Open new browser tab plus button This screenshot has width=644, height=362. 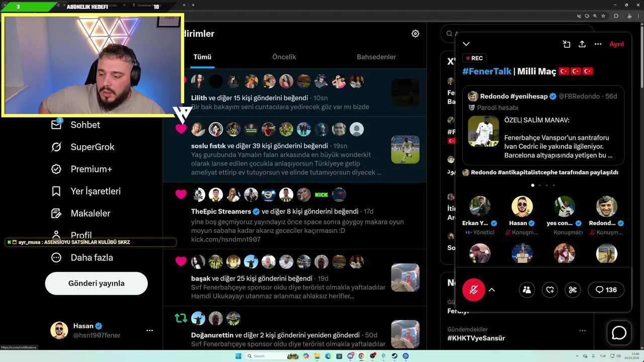click(193, 5)
